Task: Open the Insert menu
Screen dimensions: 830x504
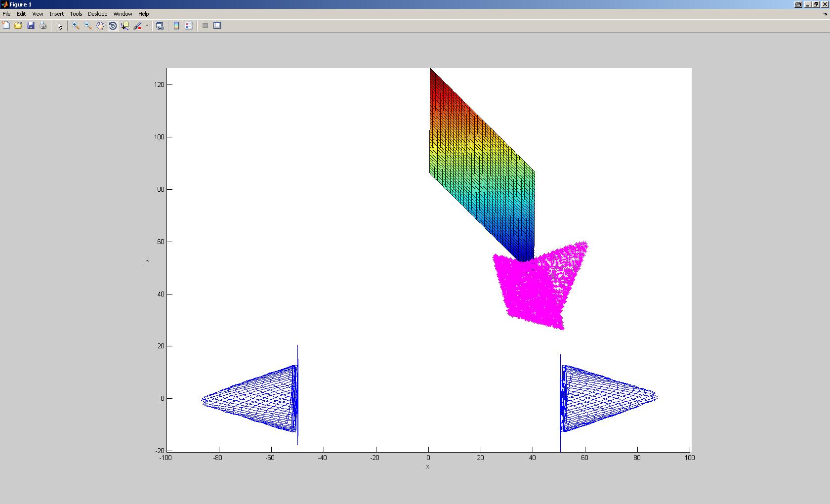Action: tap(56, 14)
